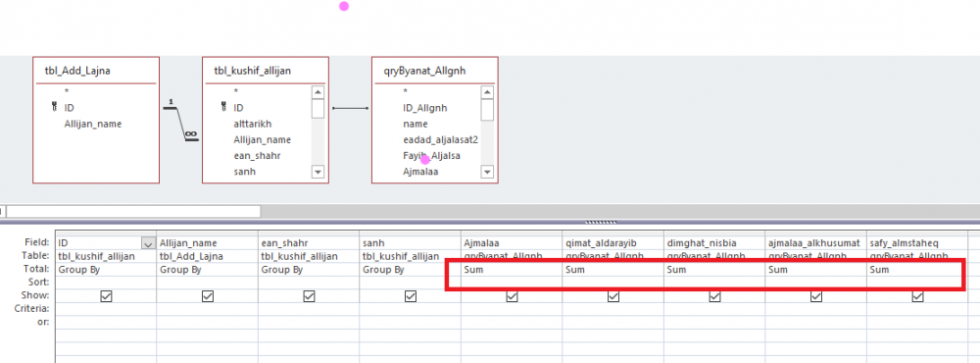Select Allijan_name field in tbl_Add_Lajna
This screenshot has width=980, height=363.
[92, 124]
